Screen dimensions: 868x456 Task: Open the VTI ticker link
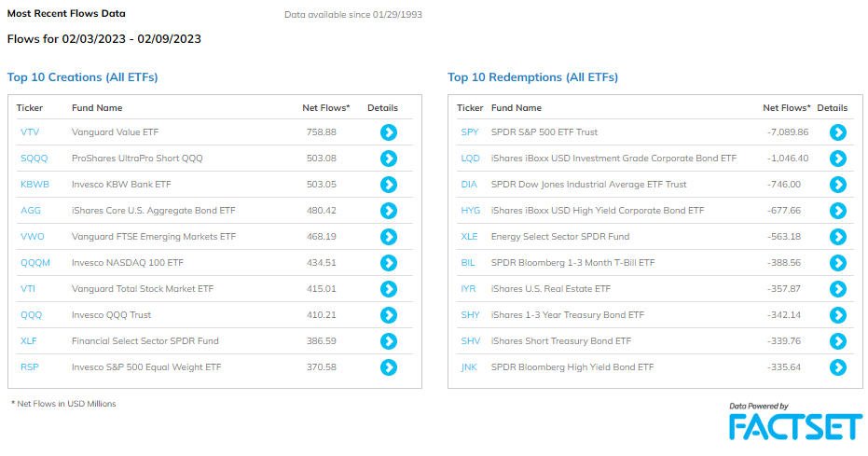click(x=28, y=289)
